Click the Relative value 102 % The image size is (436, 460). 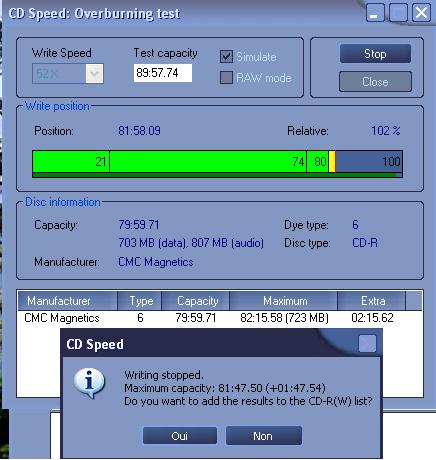pyautogui.click(x=386, y=130)
